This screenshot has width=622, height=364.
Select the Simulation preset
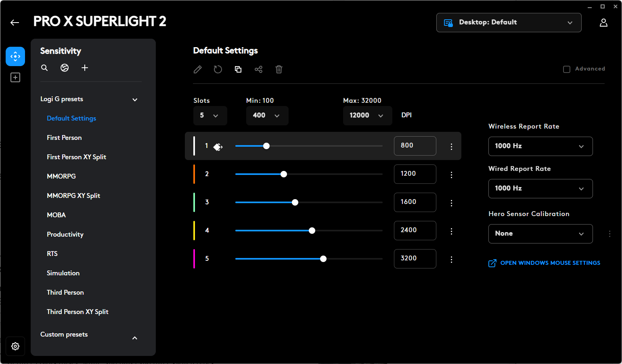click(63, 273)
